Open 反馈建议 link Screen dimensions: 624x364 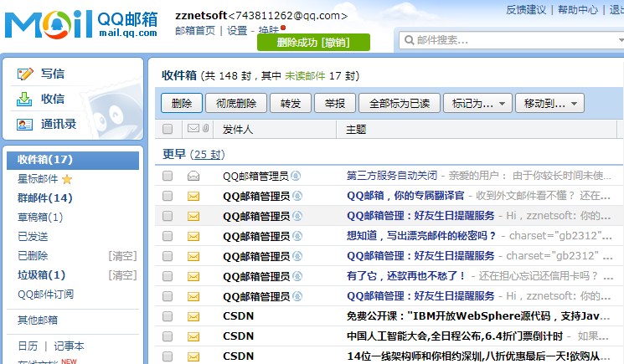click(x=526, y=10)
